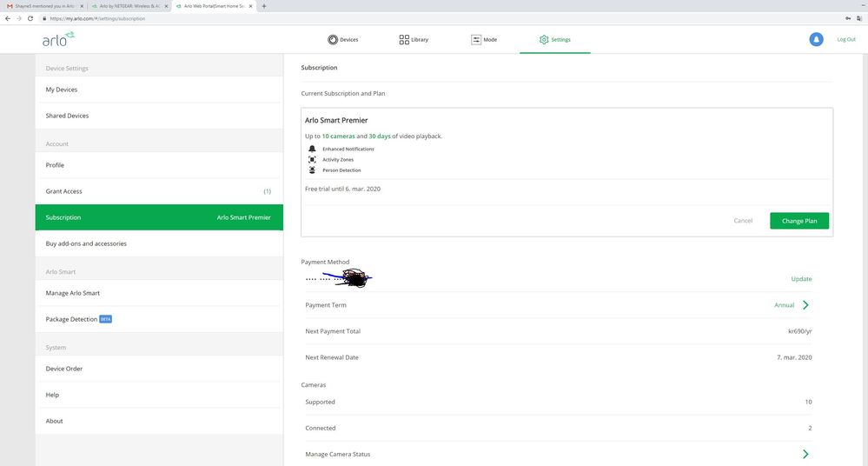
Task: Update the payment method
Action: [x=801, y=279]
